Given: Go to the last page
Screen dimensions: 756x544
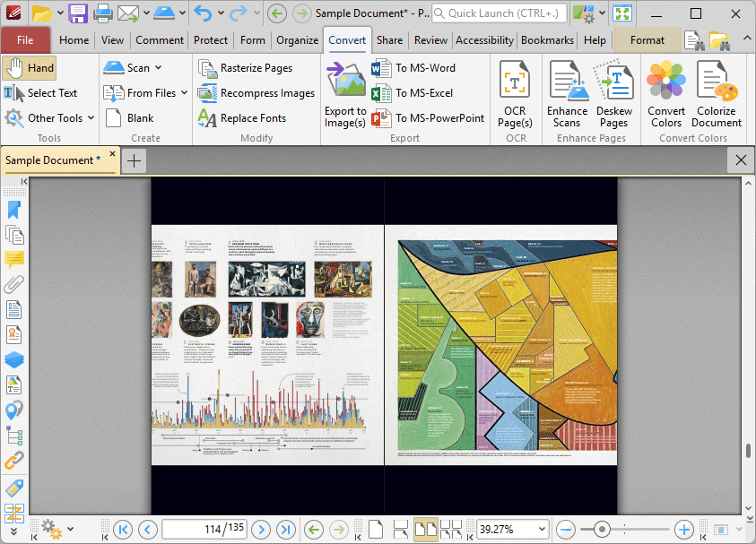Looking at the screenshot, I should pyautogui.click(x=286, y=530).
